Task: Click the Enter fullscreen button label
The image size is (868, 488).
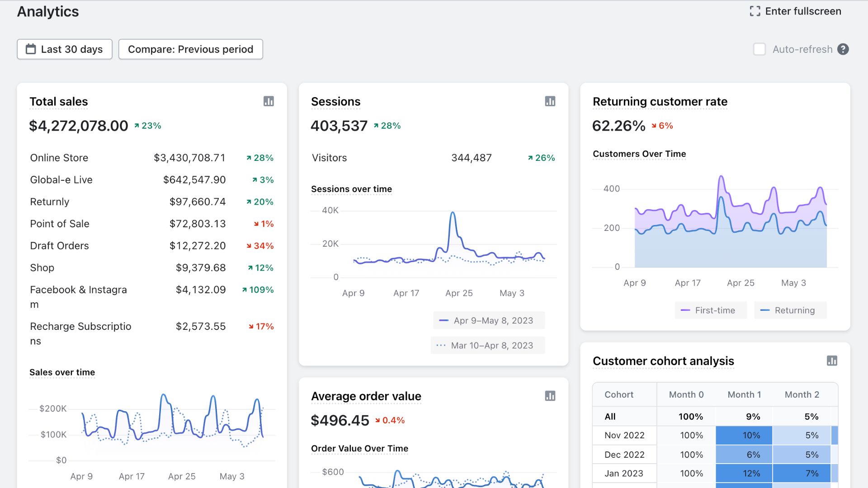Action: tap(803, 11)
